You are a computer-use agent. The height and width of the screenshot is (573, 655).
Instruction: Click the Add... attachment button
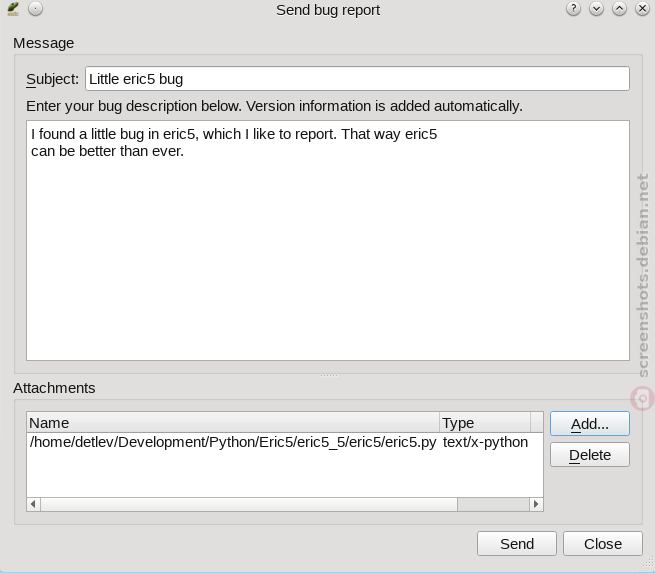(589, 423)
